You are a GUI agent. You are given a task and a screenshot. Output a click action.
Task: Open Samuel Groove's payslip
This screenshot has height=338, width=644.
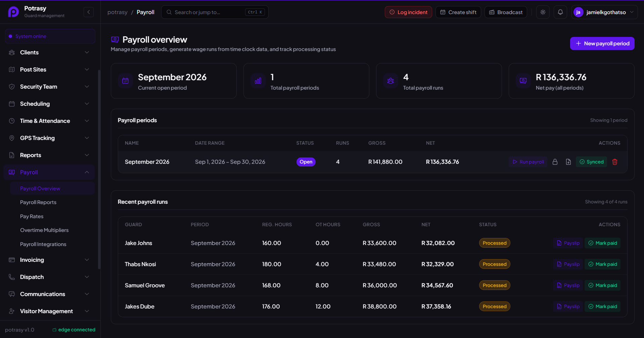pos(568,285)
